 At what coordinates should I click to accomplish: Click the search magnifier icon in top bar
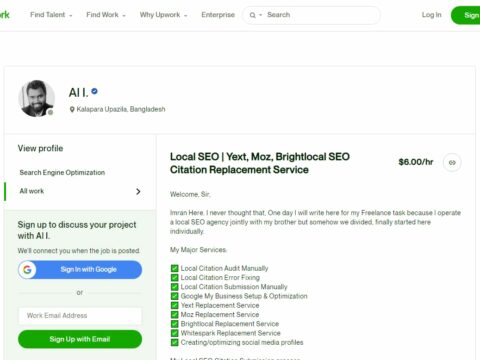252,15
